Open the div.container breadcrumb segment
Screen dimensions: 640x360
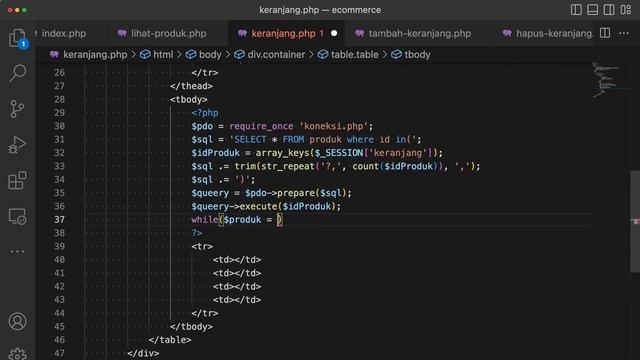pyautogui.click(x=270, y=55)
